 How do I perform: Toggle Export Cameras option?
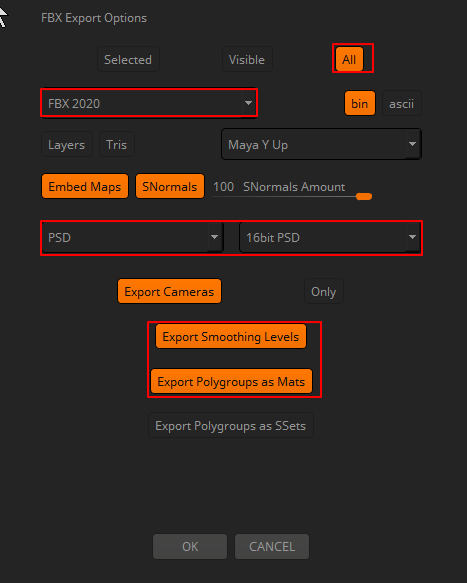click(x=170, y=292)
